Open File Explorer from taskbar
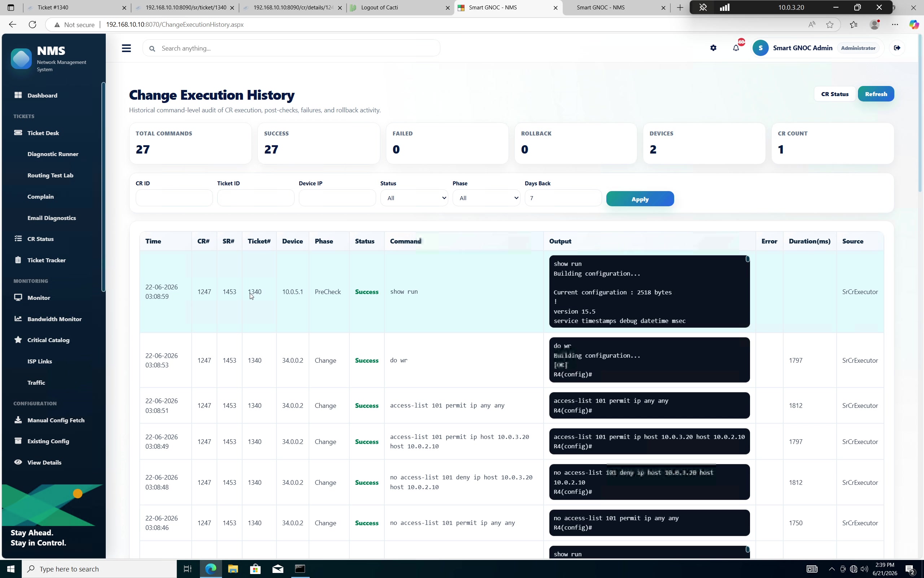 tap(233, 569)
